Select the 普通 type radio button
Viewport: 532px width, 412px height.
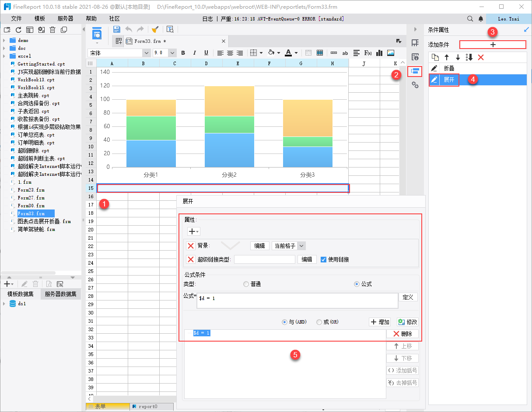[246, 284]
